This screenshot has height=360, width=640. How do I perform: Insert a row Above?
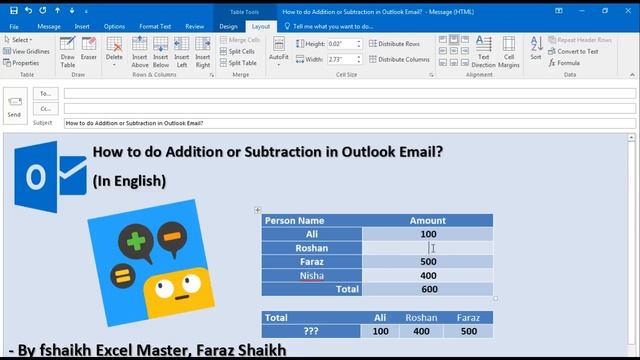[140, 52]
